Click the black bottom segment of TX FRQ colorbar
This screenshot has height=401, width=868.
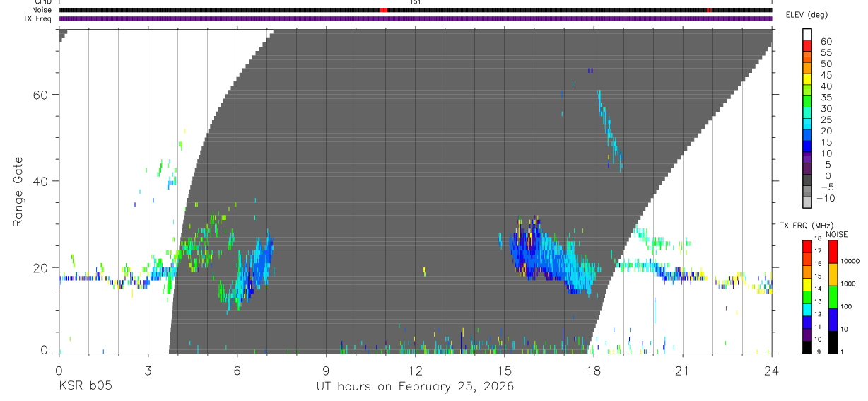(x=807, y=347)
